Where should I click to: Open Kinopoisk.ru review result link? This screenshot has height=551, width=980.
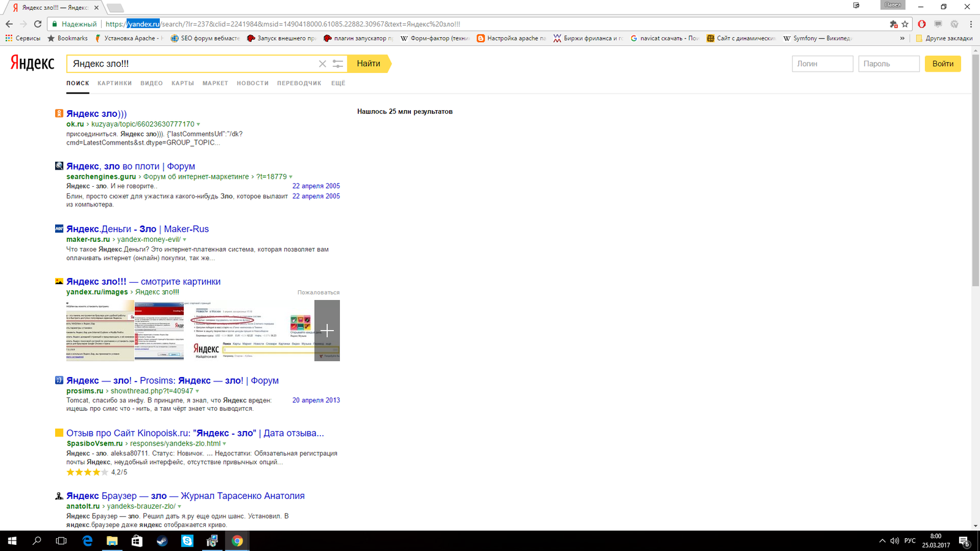pos(195,433)
